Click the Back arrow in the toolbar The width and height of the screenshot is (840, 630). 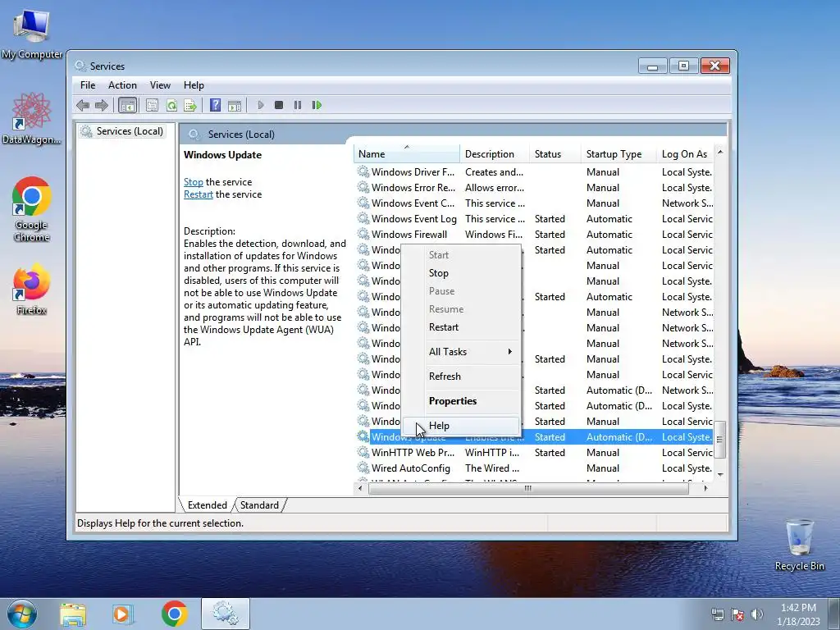click(83, 105)
